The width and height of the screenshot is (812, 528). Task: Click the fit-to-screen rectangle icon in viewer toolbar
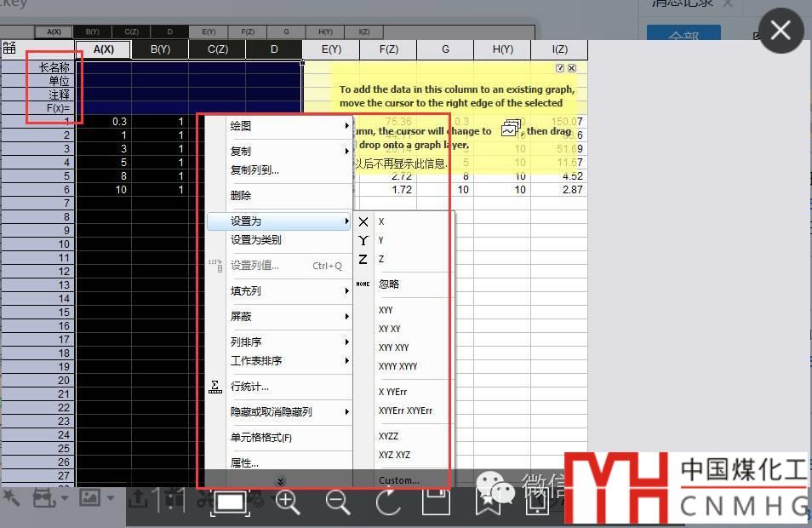pos(230,502)
